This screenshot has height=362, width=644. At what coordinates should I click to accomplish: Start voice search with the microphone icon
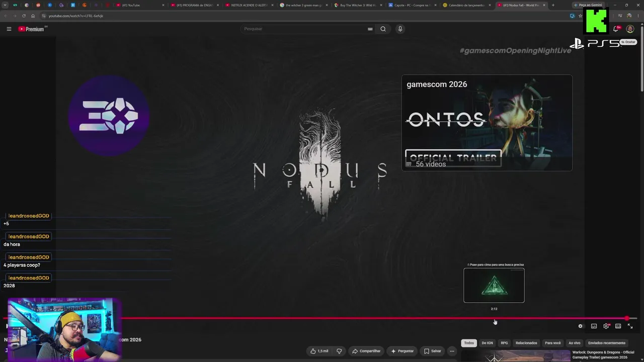(400, 29)
